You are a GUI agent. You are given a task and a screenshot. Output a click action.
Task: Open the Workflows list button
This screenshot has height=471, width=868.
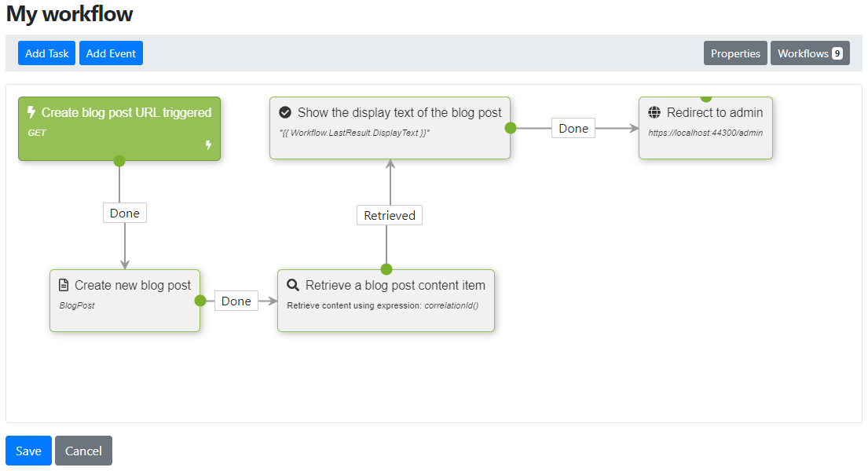tap(810, 53)
